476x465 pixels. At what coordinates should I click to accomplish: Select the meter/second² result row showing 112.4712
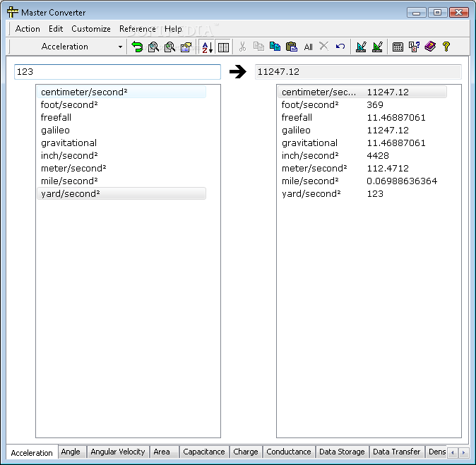coord(362,169)
